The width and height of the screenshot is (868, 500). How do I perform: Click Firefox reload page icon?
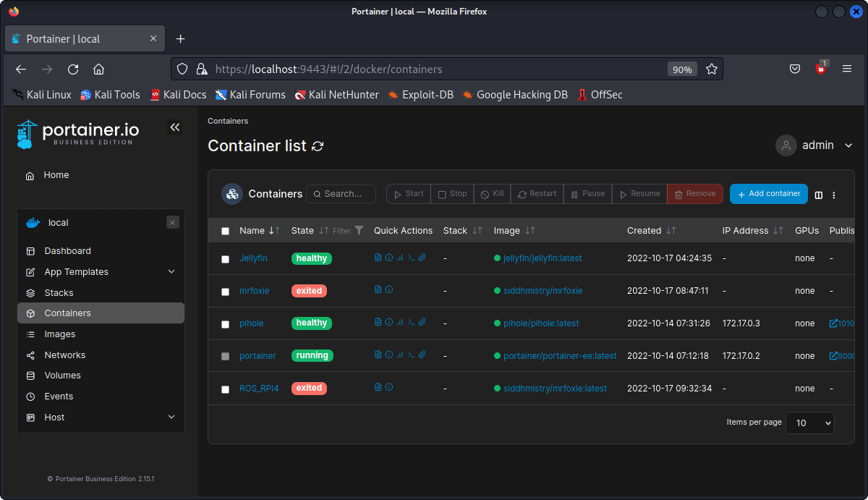tap(73, 69)
